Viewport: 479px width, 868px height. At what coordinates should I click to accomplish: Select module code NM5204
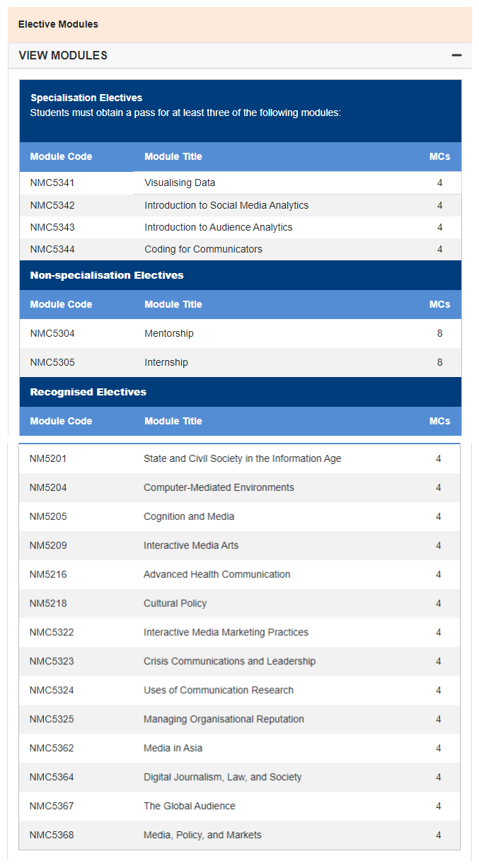click(x=48, y=487)
